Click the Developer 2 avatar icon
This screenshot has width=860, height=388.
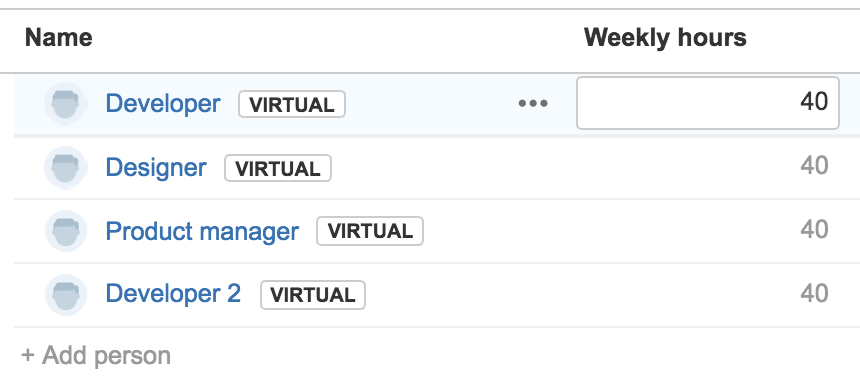(66, 295)
